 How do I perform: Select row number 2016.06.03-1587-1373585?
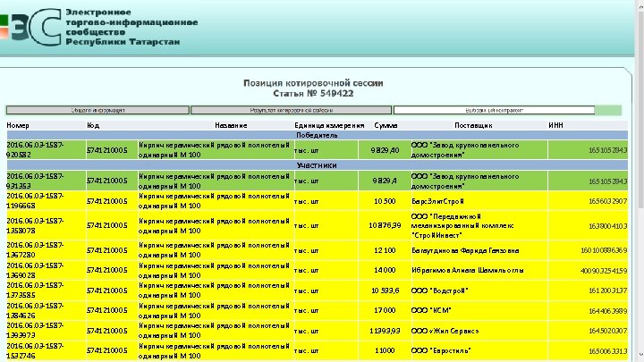(35, 290)
